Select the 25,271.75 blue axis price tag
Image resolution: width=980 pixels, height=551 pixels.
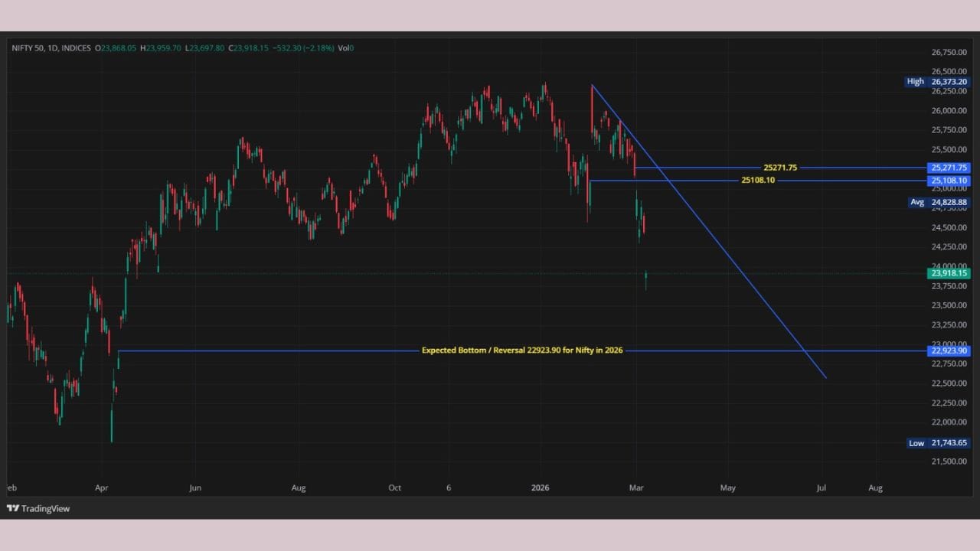click(x=949, y=168)
